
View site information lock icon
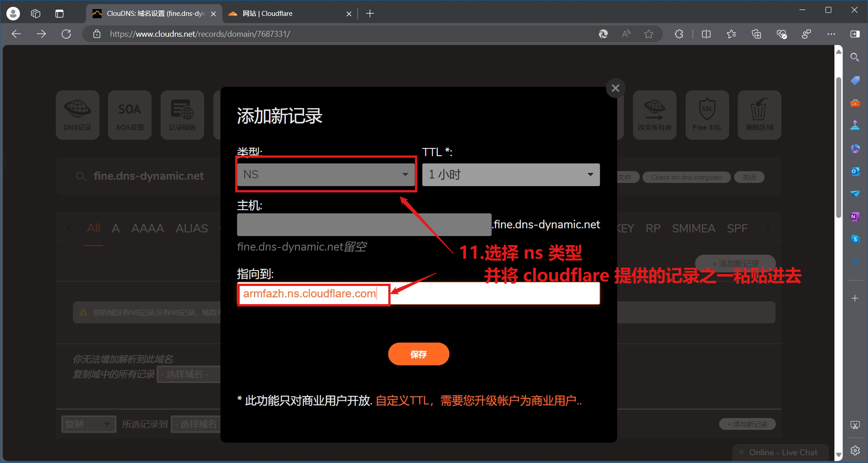pyautogui.click(x=97, y=34)
